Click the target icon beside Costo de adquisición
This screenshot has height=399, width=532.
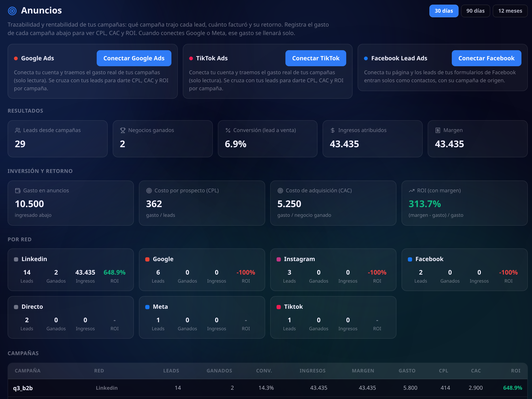pyautogui.click(x=280, y=190)
